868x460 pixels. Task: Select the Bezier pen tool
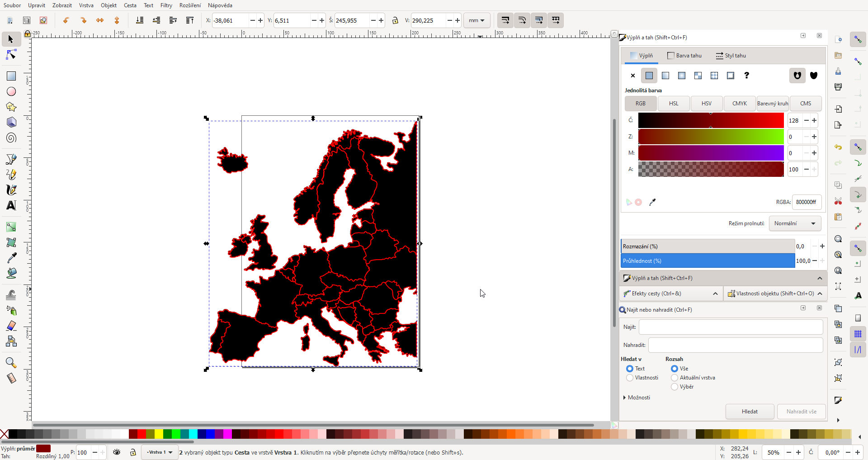click(x=11, y=159)
